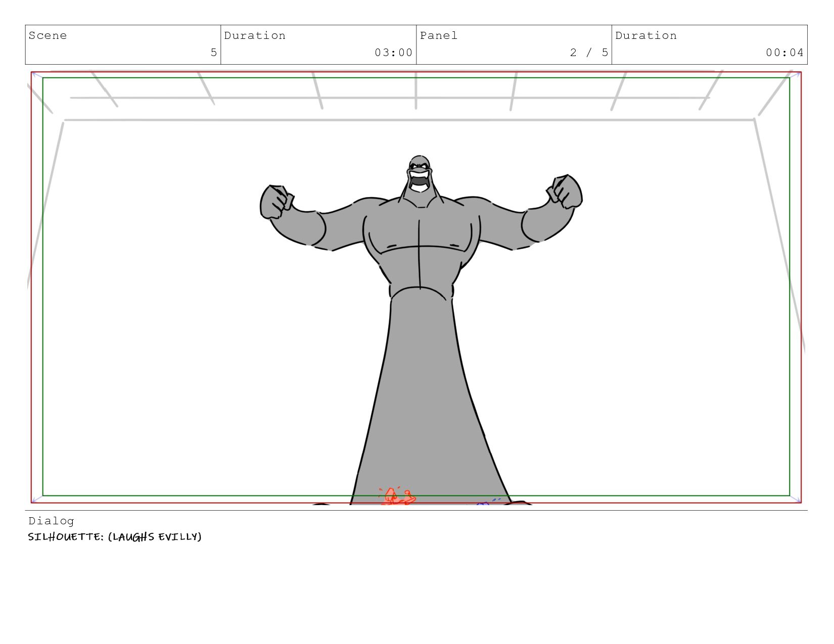The image size is (834, 644).
Task: Click the storyboard panel drawing thumbnail
Action: tap(416, 287)
